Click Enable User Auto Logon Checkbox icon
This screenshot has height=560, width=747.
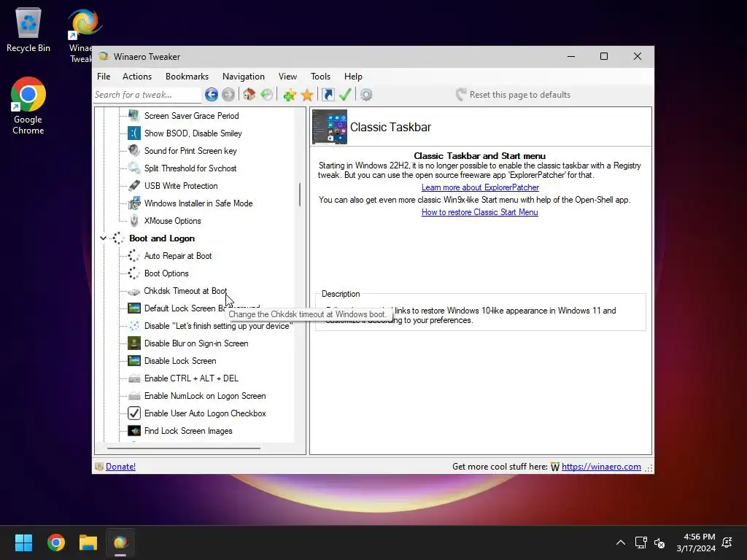coord(134,413)
